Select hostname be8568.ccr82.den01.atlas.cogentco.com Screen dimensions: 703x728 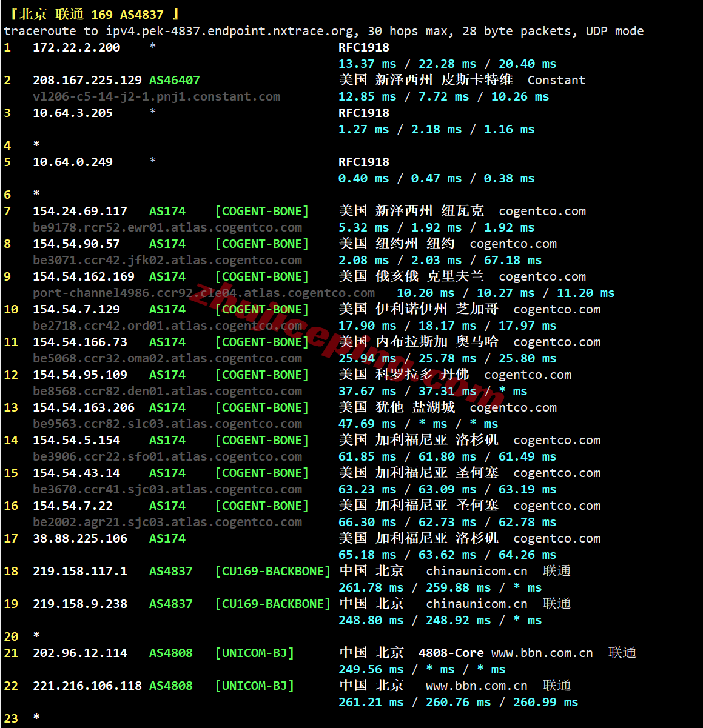(167, 391)
